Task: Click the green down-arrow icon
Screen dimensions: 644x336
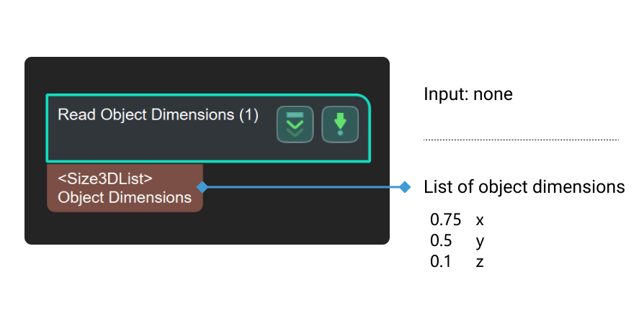Action: click(340, 124)
